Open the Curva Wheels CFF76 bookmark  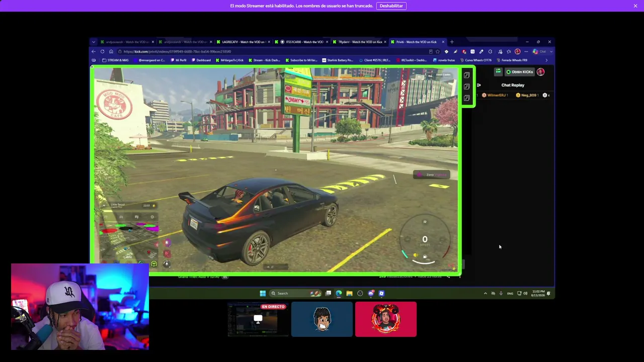click(x=476, y=60)
